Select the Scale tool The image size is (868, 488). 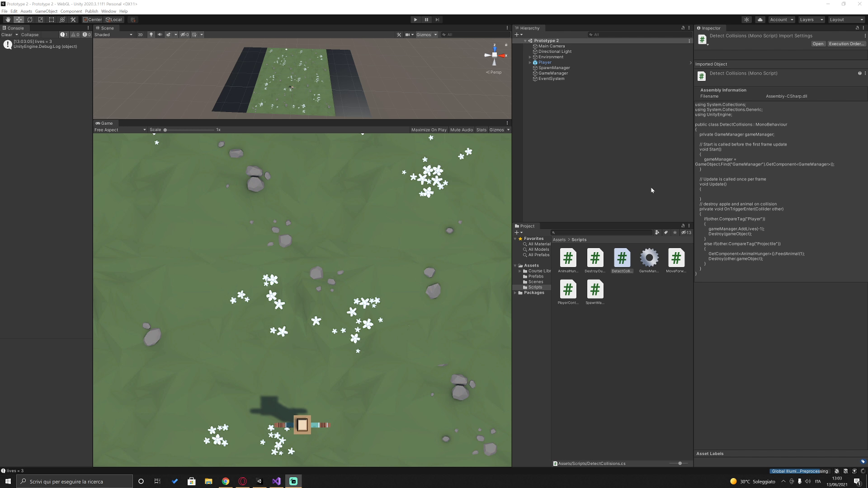41,19
